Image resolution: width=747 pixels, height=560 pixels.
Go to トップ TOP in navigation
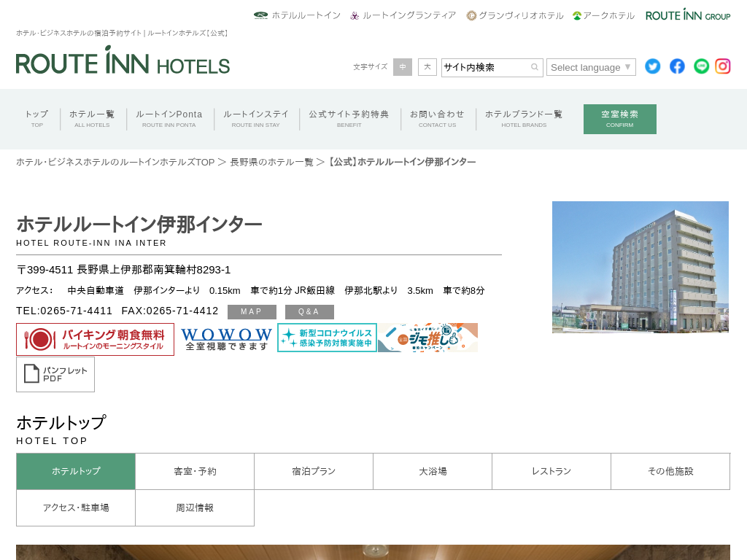pyautogui.click(x=36, y=119)
